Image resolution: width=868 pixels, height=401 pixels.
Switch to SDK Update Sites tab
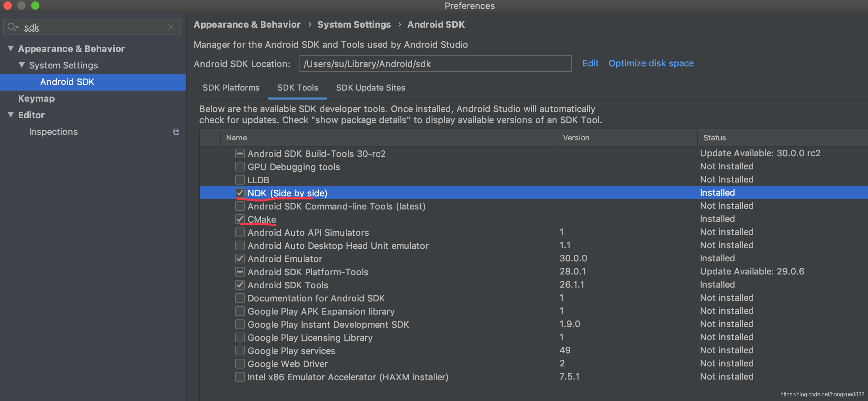point(370,87)
